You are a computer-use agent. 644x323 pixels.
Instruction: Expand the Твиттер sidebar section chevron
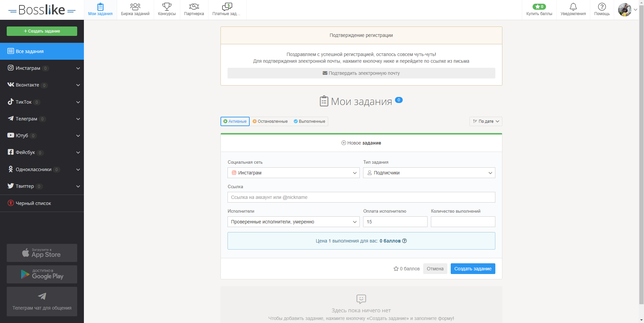coord(78,186)
